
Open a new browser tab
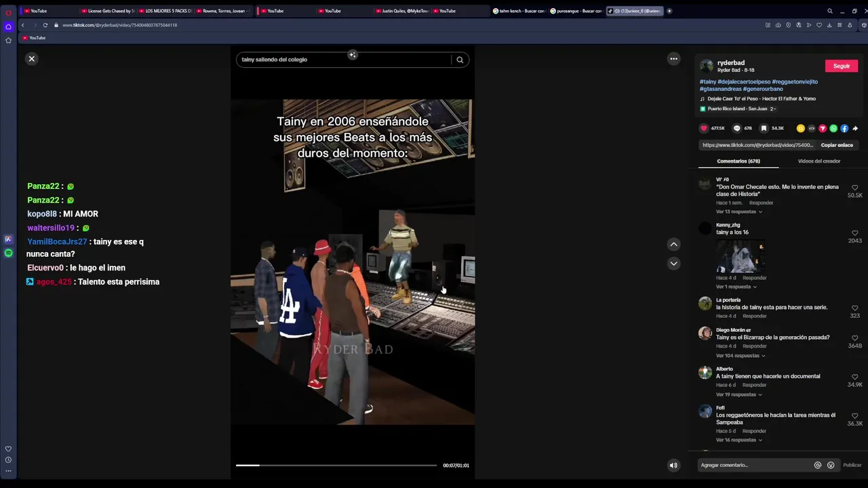[669, 11]
